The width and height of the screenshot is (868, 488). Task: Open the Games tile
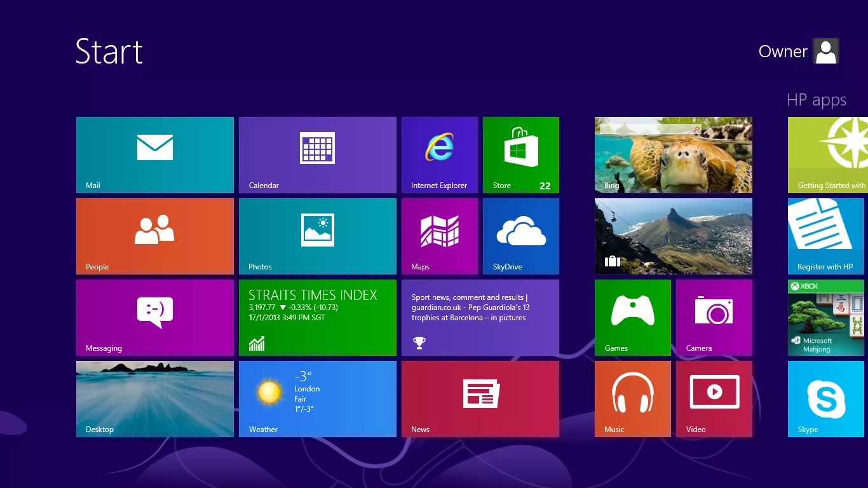pos(633,318)
